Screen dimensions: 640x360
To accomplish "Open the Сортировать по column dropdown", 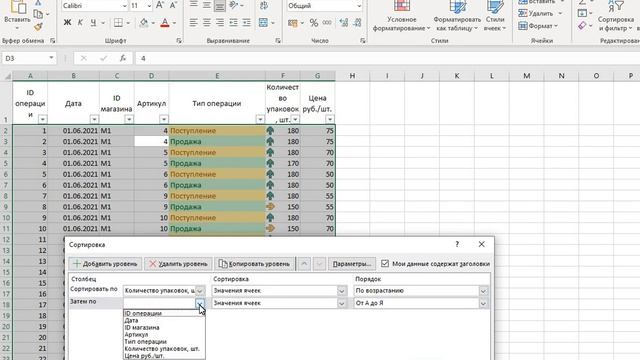I will coord(200,291).
